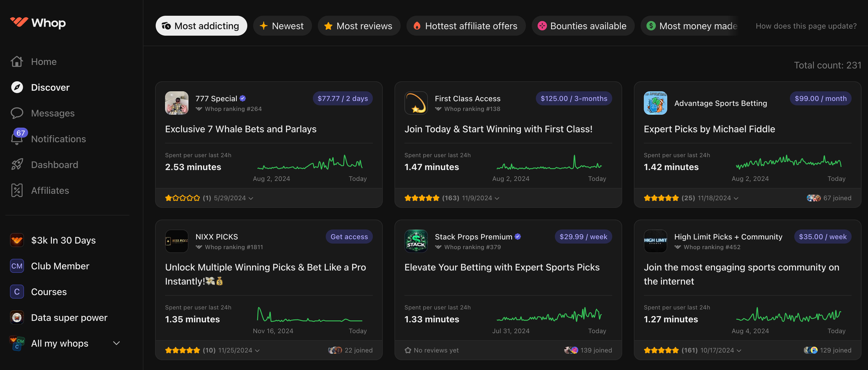Image resolution: width=868 pixels, height=370 pixels.
Task: Click the Get access button on NIXX PICKS
Action: (x=349, y=237)
